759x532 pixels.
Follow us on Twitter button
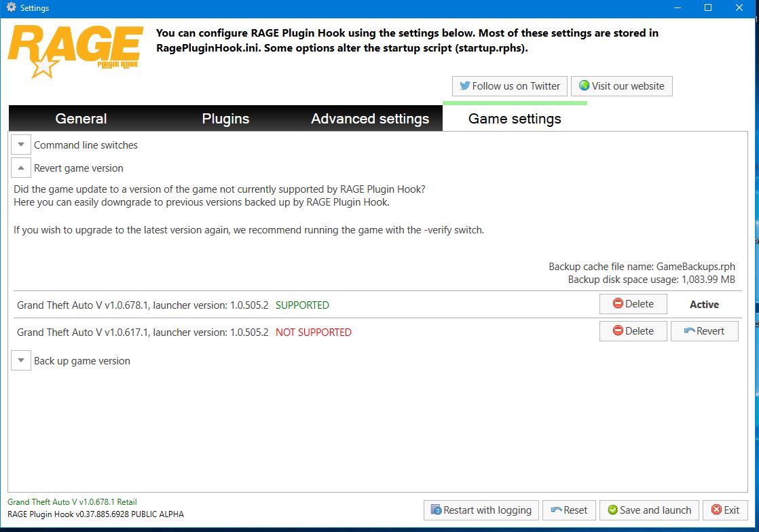pyautogui.click(x=510, y=86)
